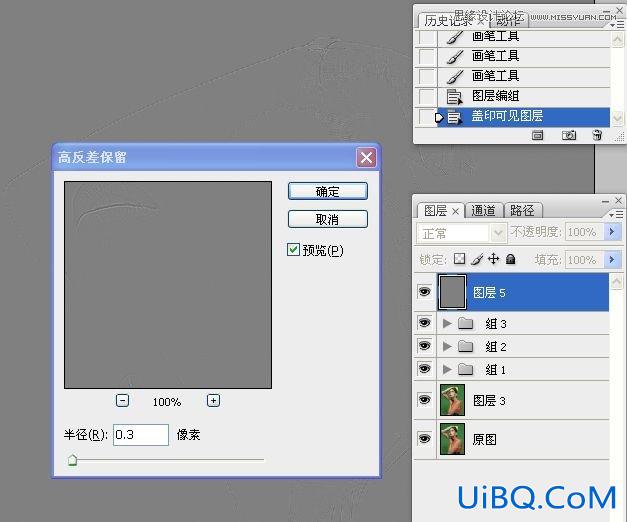The image size is (627, 522).
Task: Toggle the 预览(P) preview checkbox
Action: 293,250
